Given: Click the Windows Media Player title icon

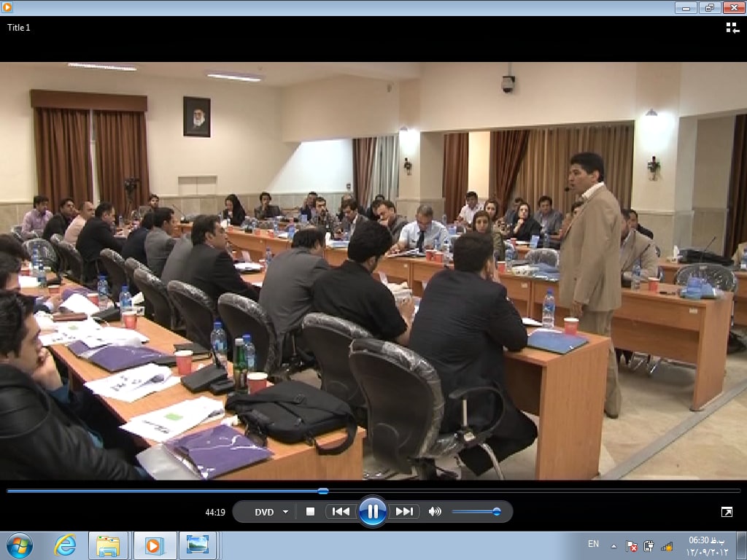Looking at the screenshot, I should click(x=7, y=7).
